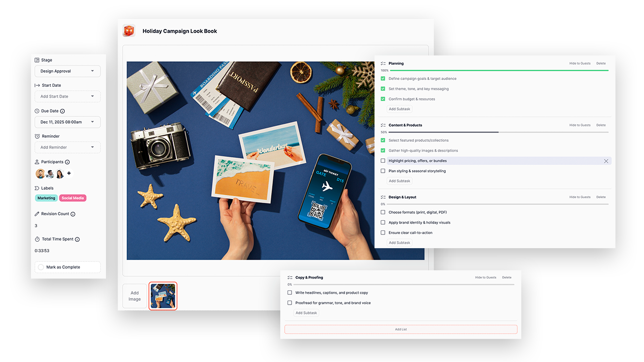Select 'Delete' on the Design & Layout list
Screen dimensions: 644x362
601,197
